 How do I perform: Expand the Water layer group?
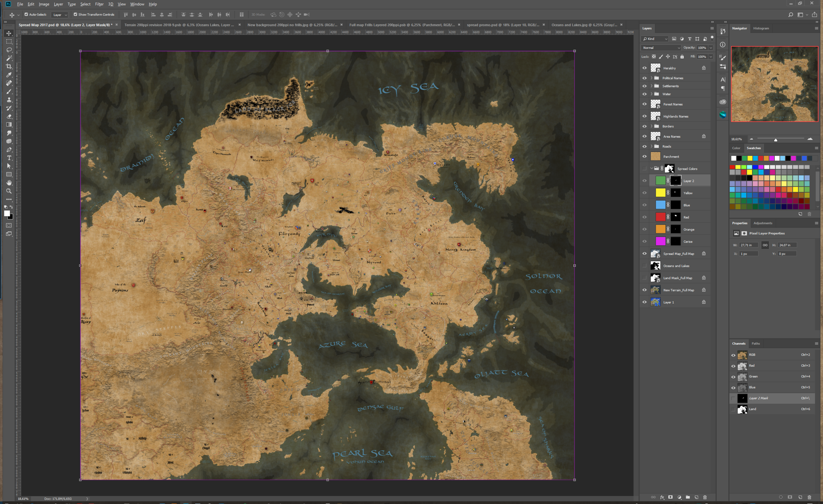tap(652, 94)
